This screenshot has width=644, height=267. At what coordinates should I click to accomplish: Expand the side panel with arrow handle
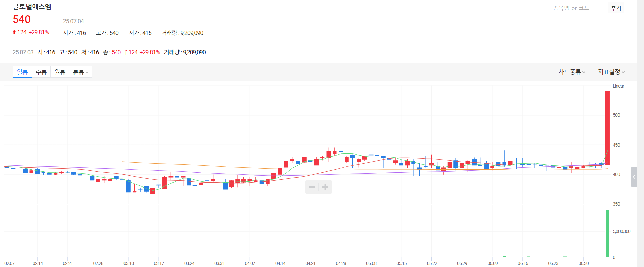[634, 177]
